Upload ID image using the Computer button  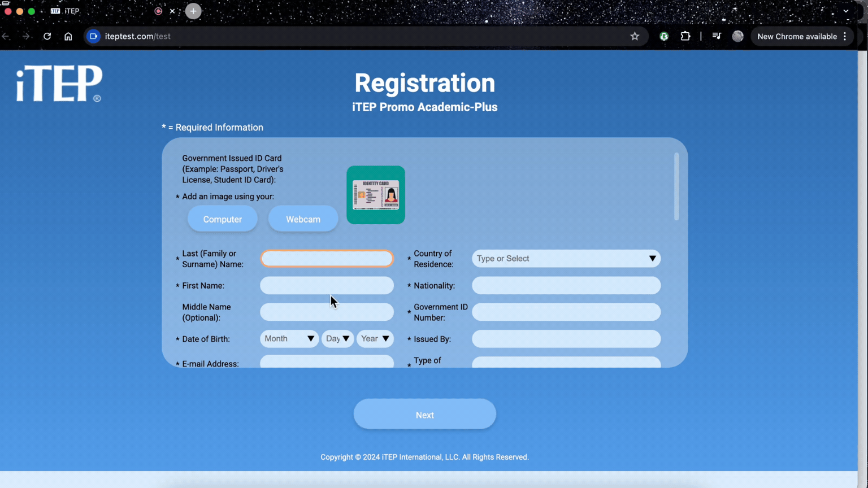[x=223, y=219]
